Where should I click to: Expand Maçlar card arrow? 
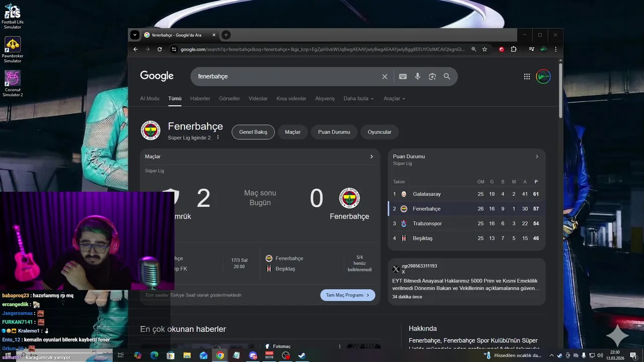point(371,156)
